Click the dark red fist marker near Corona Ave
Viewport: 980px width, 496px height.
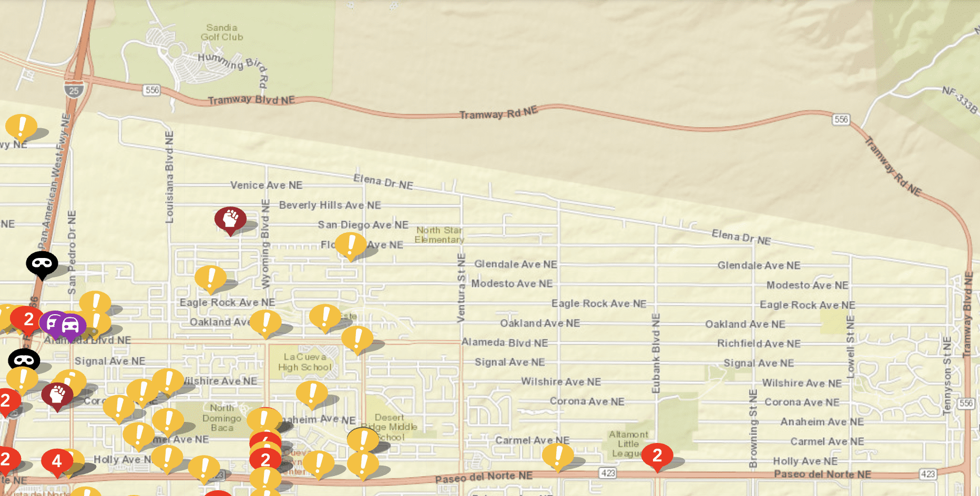57,397
